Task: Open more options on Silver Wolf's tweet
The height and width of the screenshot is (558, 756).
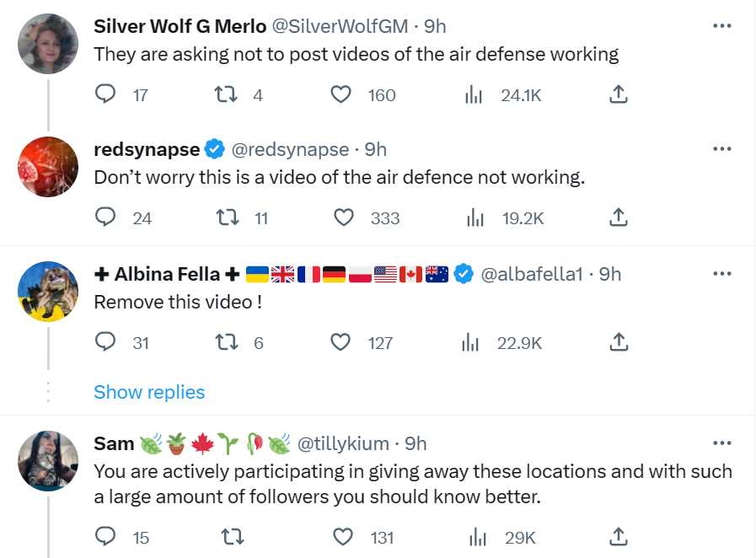Action: click(x=721, y=26)
